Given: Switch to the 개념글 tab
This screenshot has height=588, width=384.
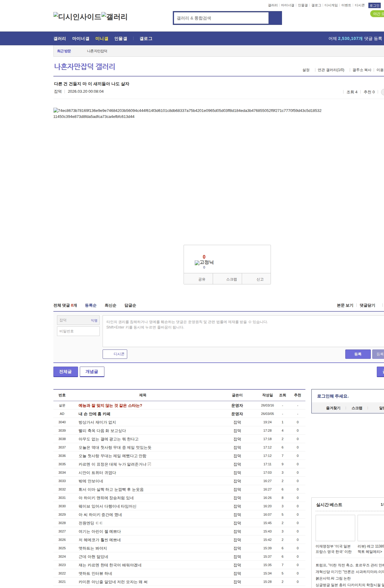Looking at the screenshot, I should pyautogui.click(x=92, y=372).
